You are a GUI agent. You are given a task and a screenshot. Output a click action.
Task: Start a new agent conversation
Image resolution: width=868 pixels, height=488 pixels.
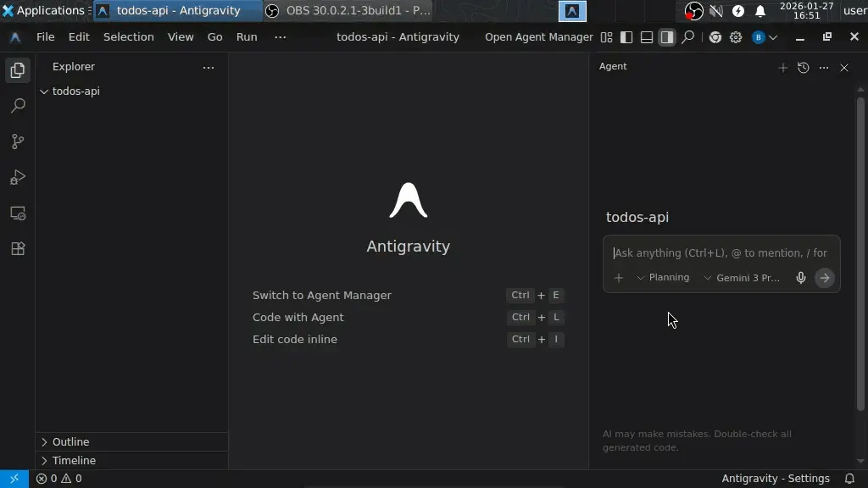pos(782,68)
